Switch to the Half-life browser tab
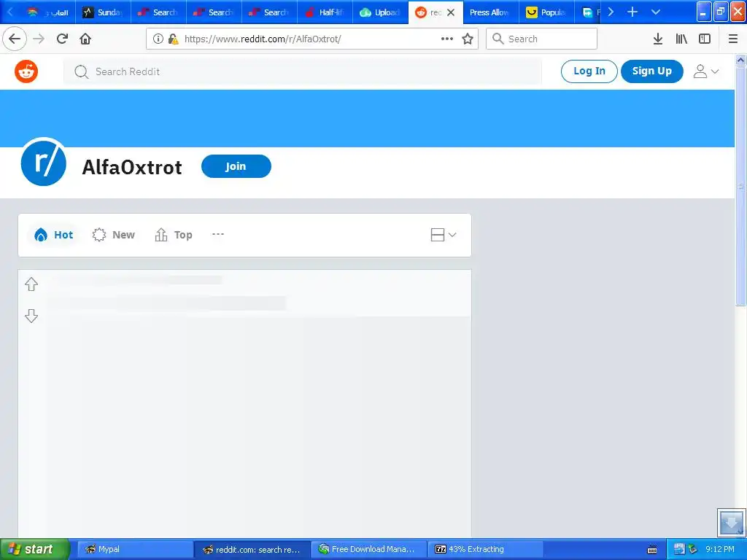Viewport: 747px width, 560px height. [x=325, y=12]
